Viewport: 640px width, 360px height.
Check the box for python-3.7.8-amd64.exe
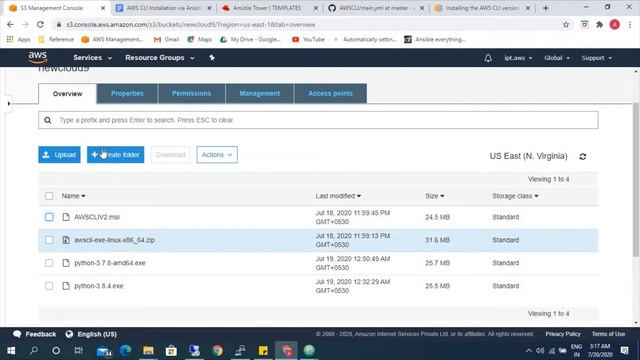point(49,262)
